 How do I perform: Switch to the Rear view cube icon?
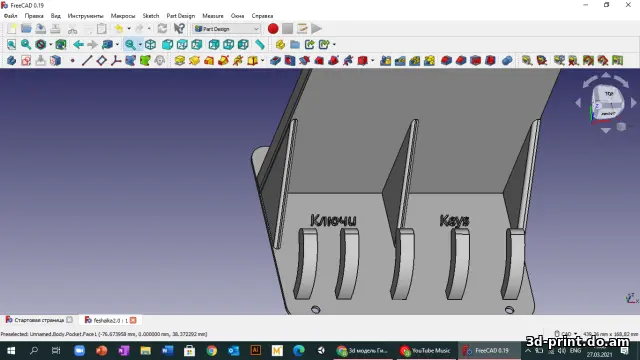(x=214, y=44)
